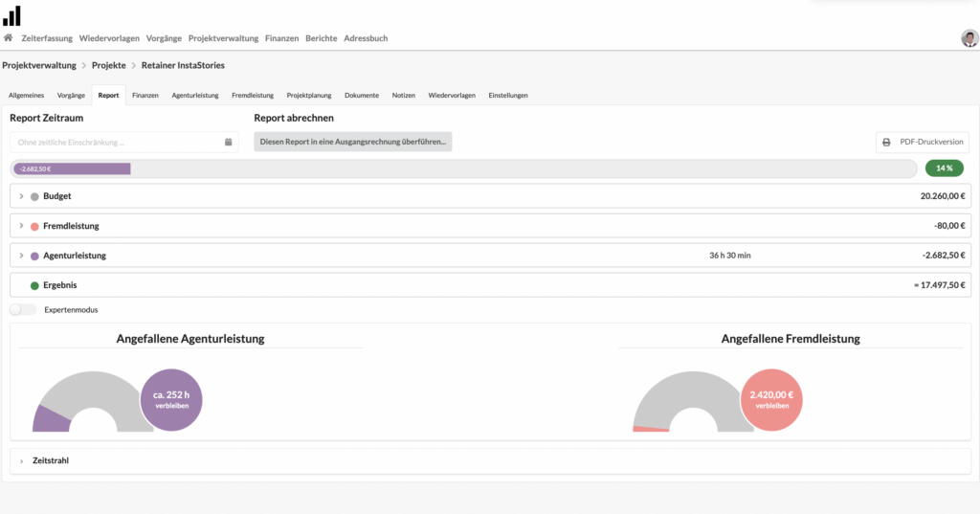Switch to the Dokumente tab
The height and width of the screenshot is (514, 980).
(x=361, y=95)
